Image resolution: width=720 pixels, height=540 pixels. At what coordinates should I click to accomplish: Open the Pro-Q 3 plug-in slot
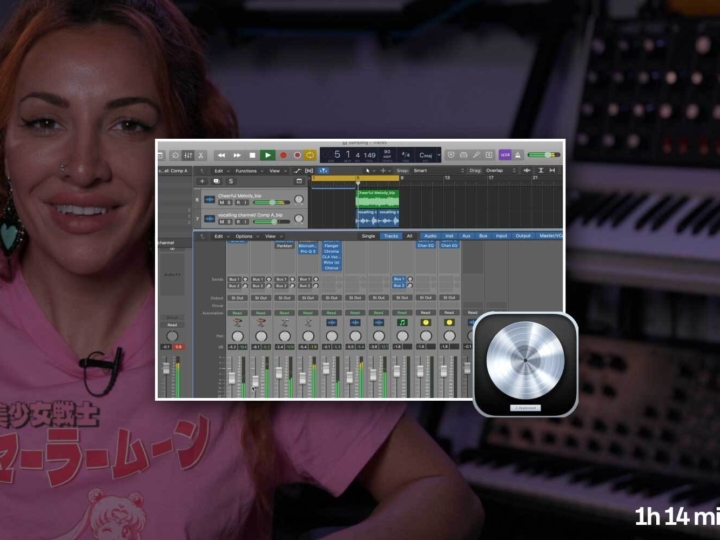pyautogui.click(x=308, y=252)
